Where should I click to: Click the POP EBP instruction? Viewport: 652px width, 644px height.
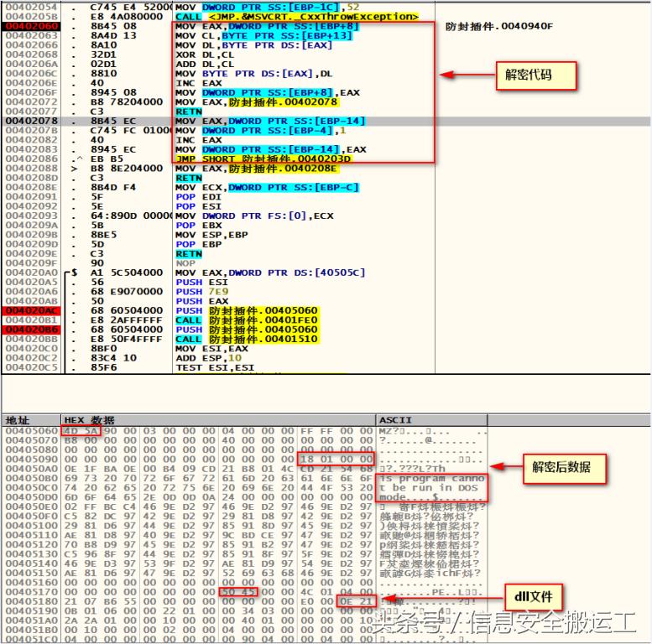[198, 244]
